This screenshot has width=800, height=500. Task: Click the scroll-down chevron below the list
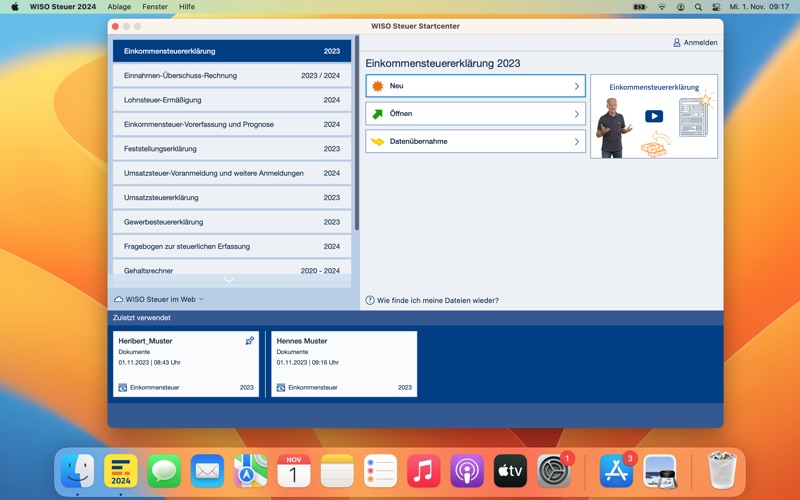coord(229,280)
